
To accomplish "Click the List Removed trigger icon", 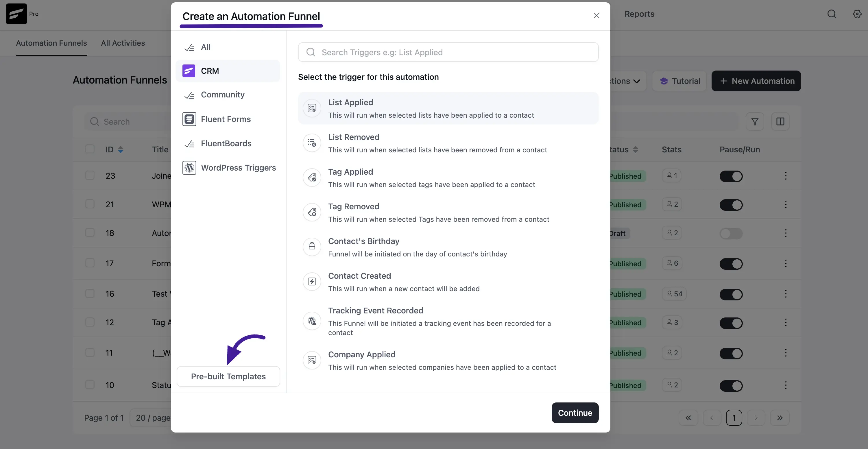I will click(312, 143).
